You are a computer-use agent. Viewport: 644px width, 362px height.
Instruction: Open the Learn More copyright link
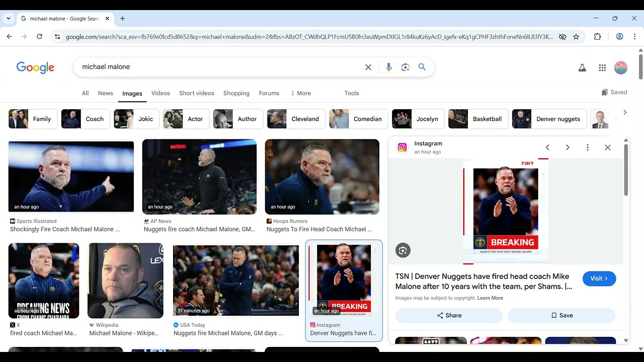(x=490, y=298)
